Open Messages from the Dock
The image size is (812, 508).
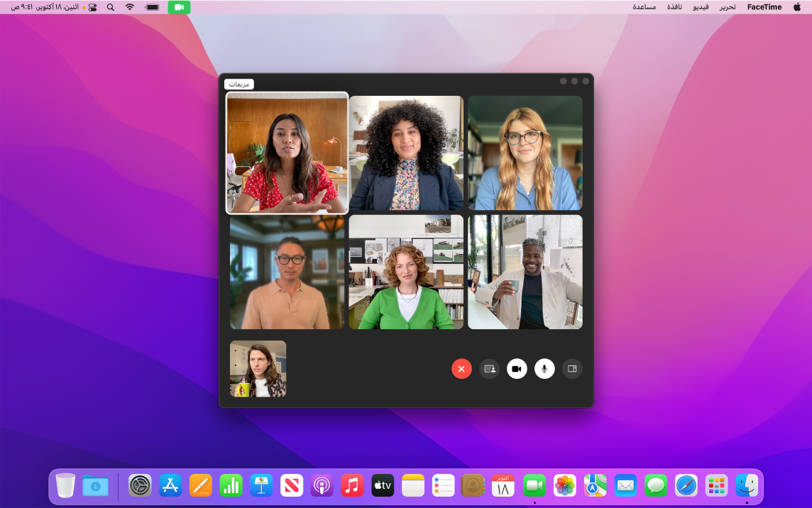coord(655,486)
